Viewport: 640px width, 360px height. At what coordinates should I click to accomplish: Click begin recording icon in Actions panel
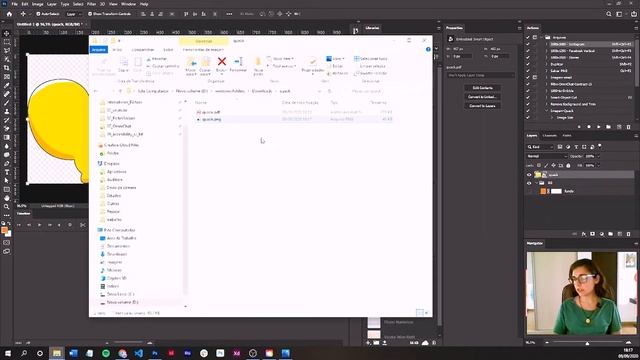tap(589, 127)
